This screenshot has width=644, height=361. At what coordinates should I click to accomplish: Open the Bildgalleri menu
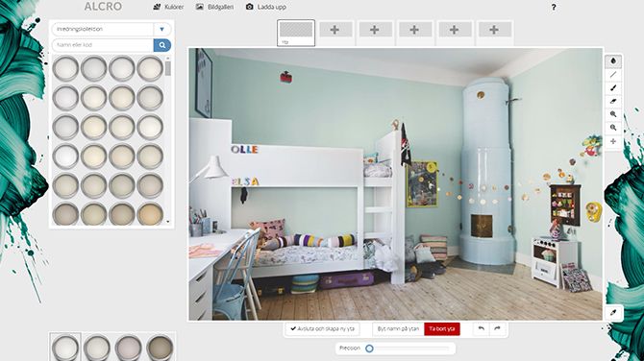(214, 7)
